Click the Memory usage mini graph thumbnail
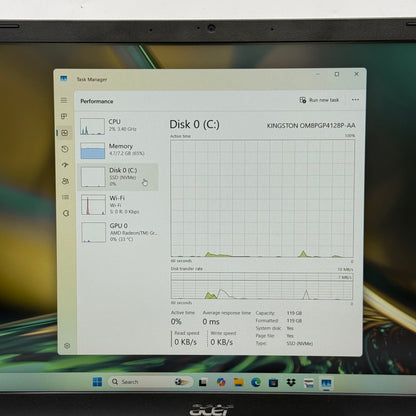This screenshot has height=416, width=416. click(x=93, y=151)
